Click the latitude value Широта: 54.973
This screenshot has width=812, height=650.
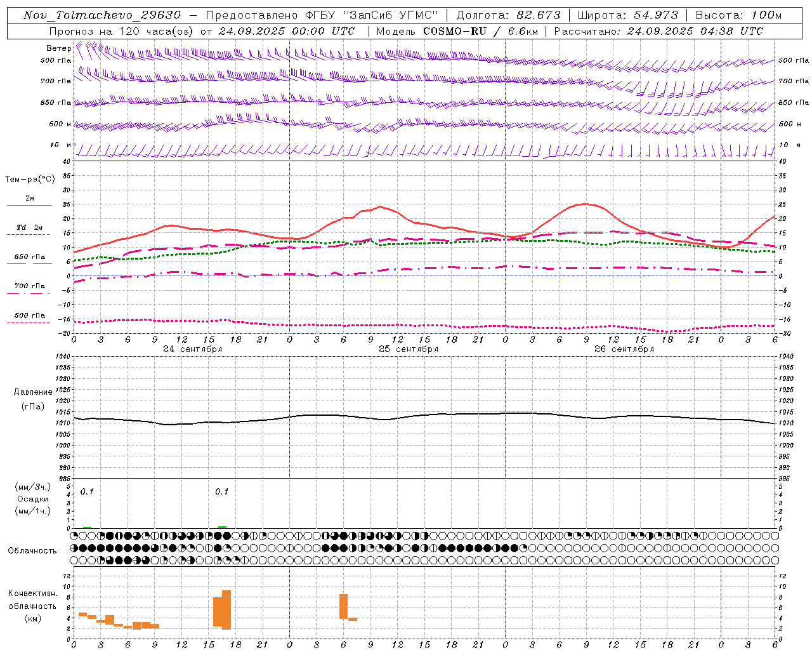tap(628, 15)
